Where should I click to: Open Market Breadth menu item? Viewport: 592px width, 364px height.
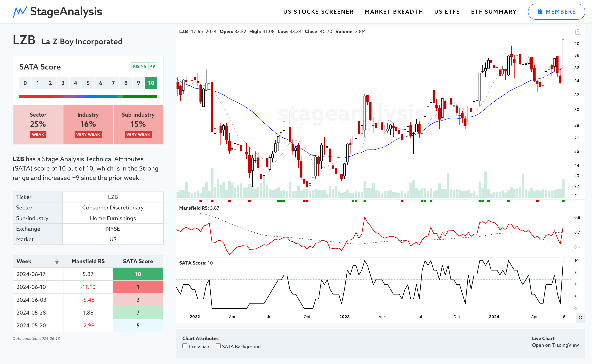tap(394, 12)
